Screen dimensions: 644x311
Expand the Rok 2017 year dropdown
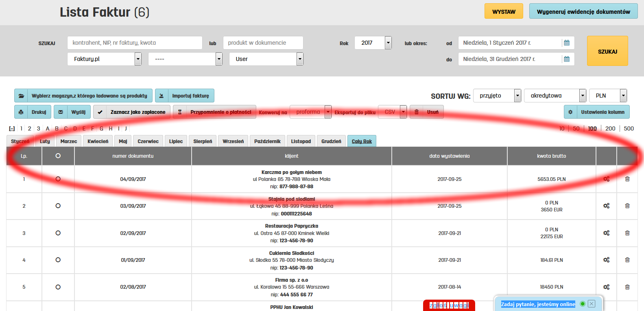[388, 43]
